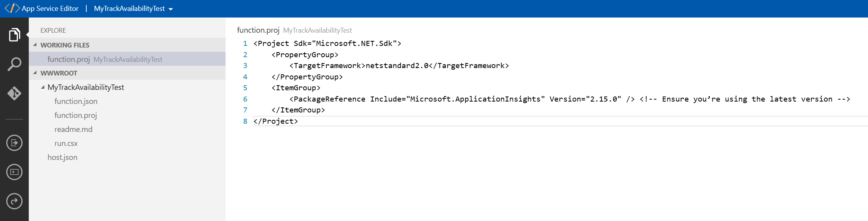868x221 pixels.
Task: Open the Explore files icon in sidebar
Action: tap(14, 35)
